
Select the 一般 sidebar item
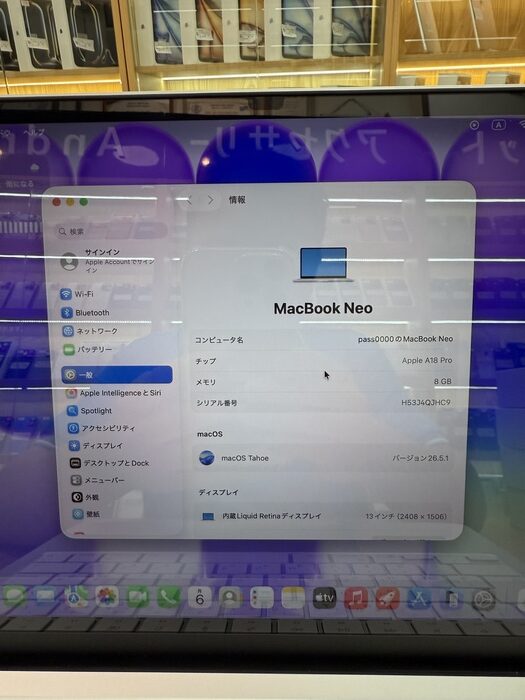[117, 375]
